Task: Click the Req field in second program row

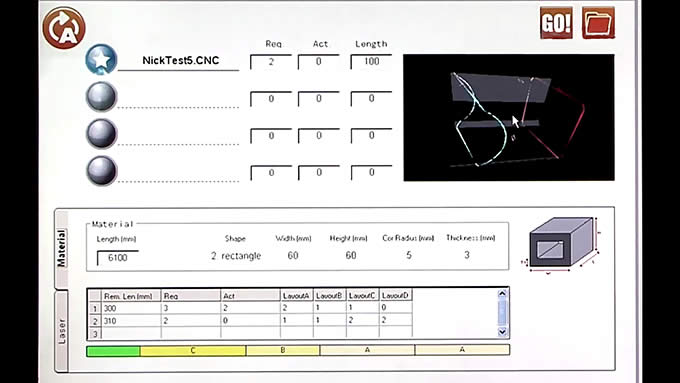Action: click(271, 99)
